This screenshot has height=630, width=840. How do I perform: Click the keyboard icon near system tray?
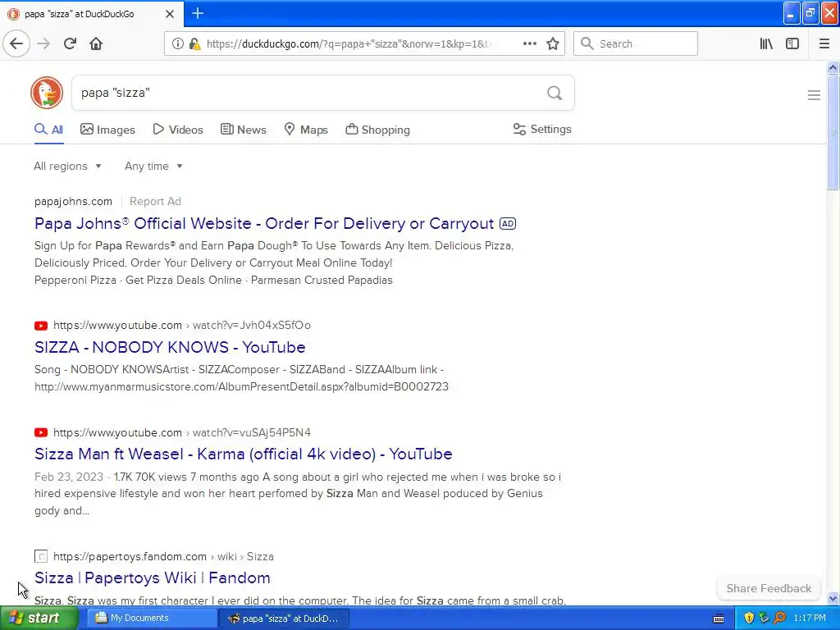(x=719, y=619)
